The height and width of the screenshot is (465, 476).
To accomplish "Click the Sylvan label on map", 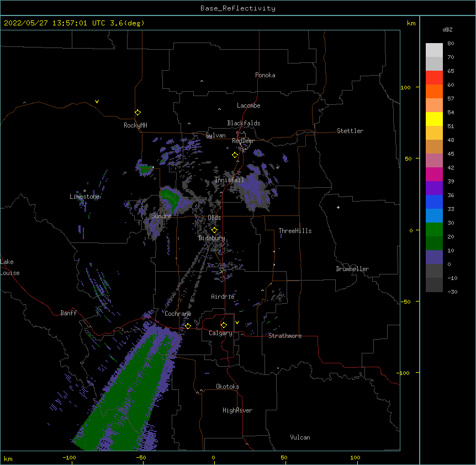I will (215, 135).
